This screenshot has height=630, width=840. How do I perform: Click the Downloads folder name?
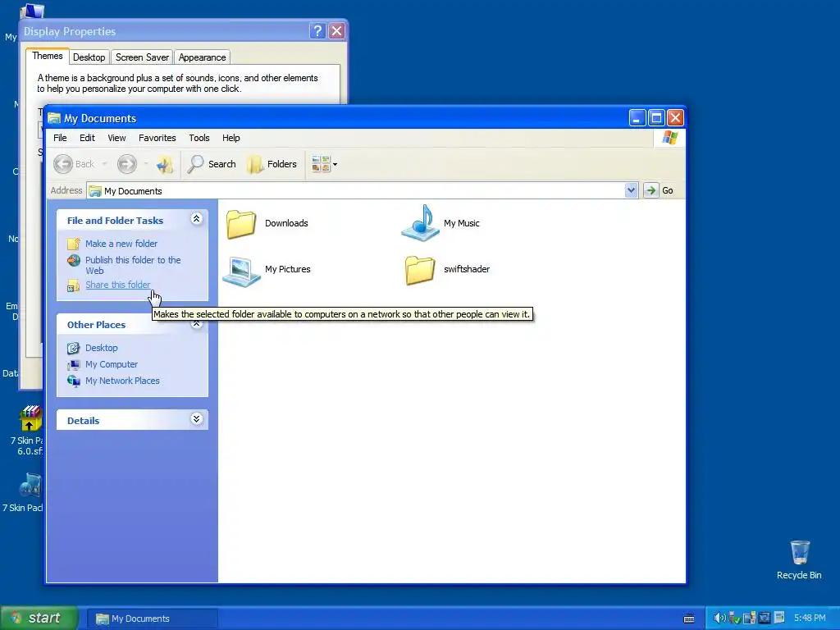point(286,223)
